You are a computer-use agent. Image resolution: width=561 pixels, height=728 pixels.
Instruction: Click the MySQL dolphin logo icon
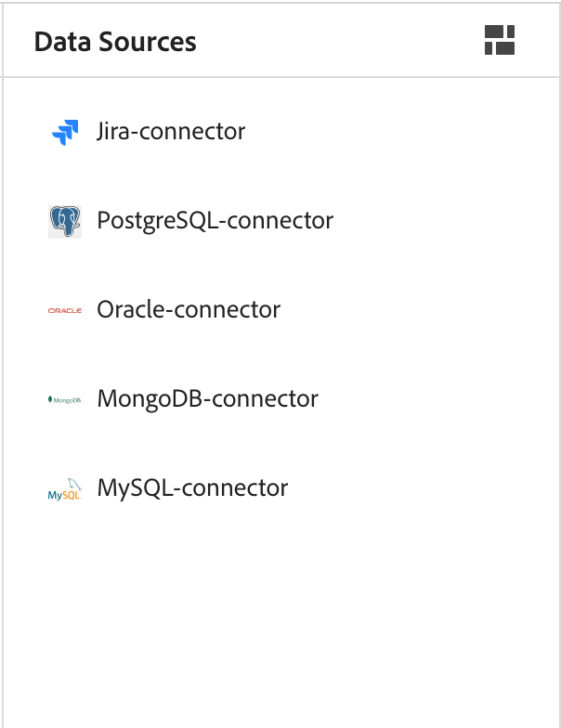[x=65, y=489]
